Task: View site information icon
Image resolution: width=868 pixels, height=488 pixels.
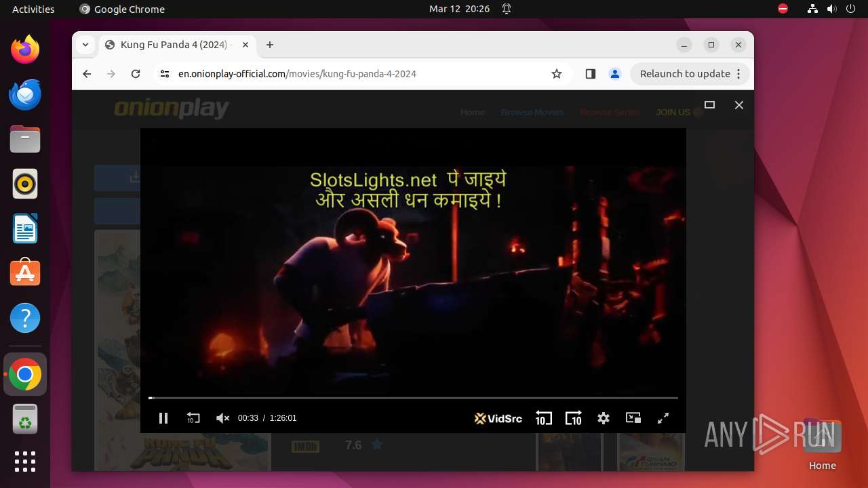Action: click(165, 74)
